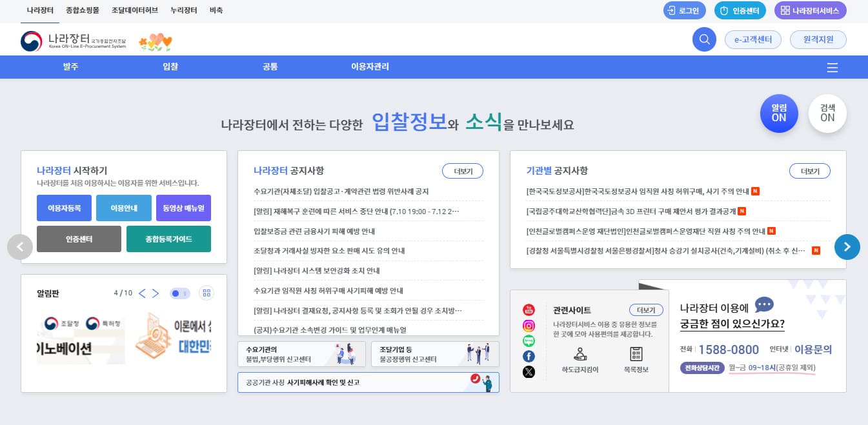Viewport: 868px width, 425px height.
Task: Open 수요기관의 불법,부당행위 신고센터 banner
Action: [301, 354]
